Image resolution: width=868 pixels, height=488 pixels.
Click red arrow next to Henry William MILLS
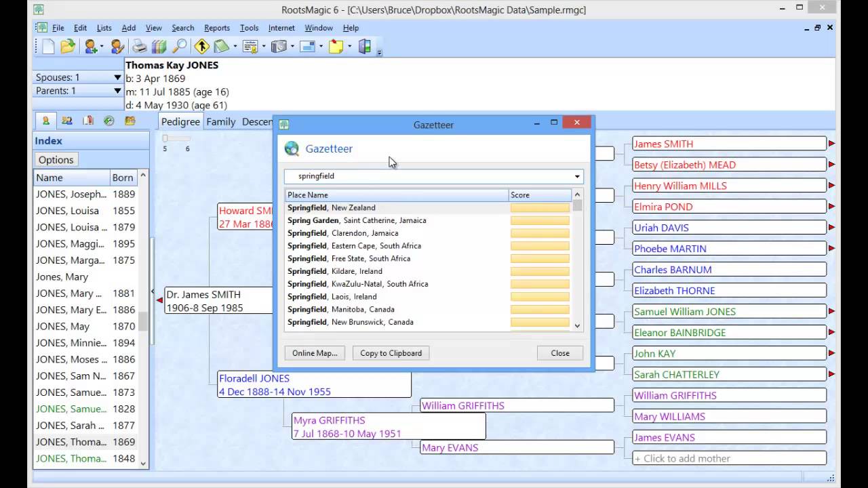831,186
